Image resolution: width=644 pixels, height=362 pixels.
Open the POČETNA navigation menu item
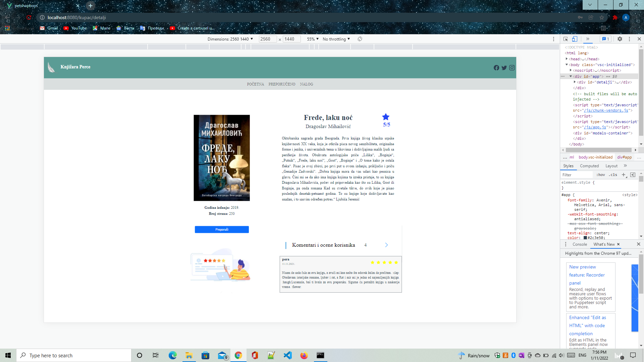point(255,84)
